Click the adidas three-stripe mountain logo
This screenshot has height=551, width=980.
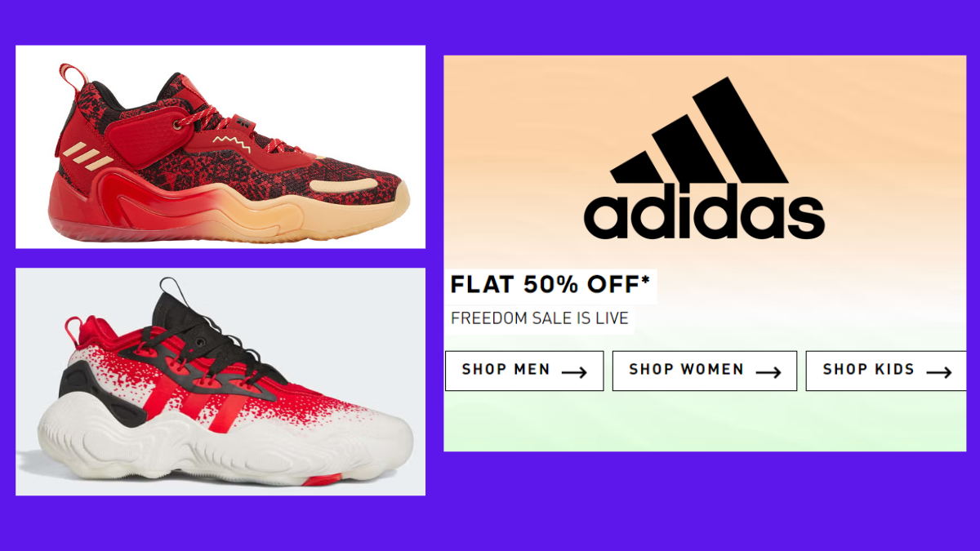click(x=701, y=131)
